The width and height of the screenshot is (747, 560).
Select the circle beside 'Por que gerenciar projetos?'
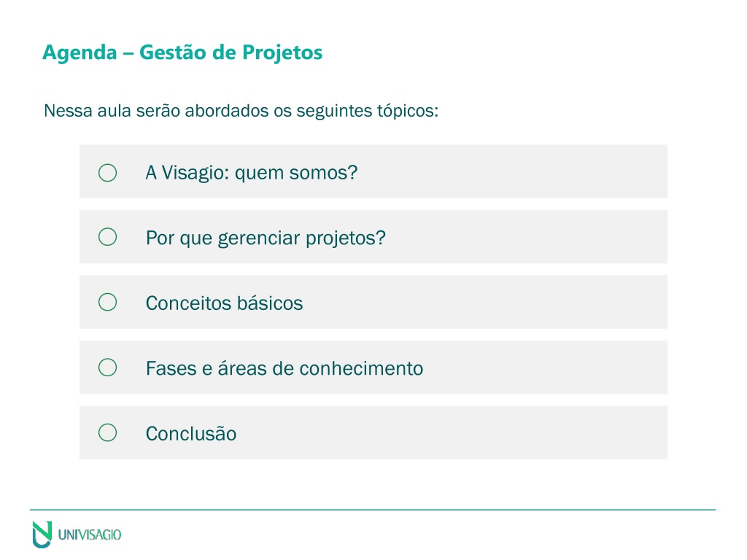(108, 237)
